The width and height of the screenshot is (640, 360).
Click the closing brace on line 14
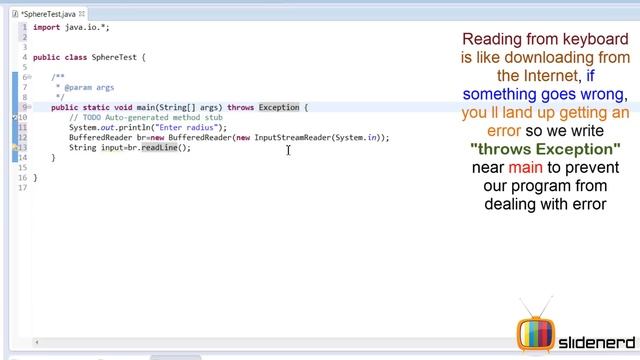click(53, 158)
